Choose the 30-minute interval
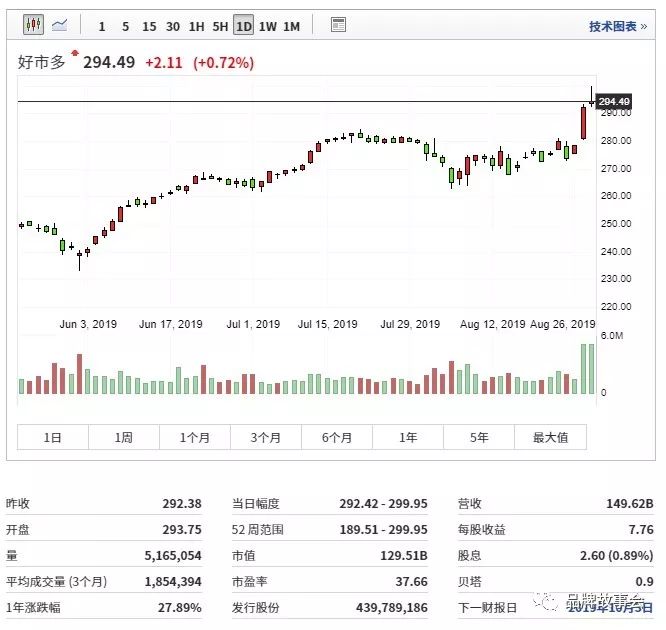 [173, 26]
